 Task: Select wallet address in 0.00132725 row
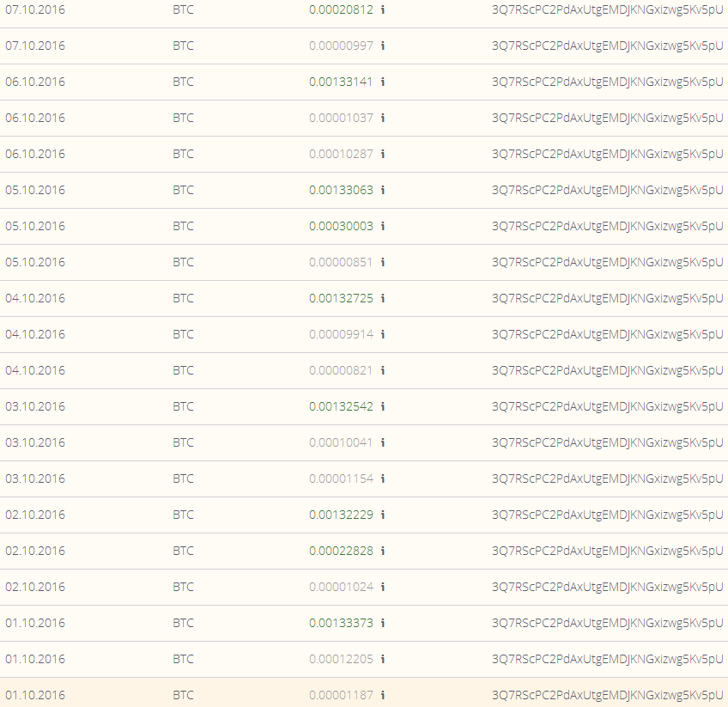click(607, 299)
